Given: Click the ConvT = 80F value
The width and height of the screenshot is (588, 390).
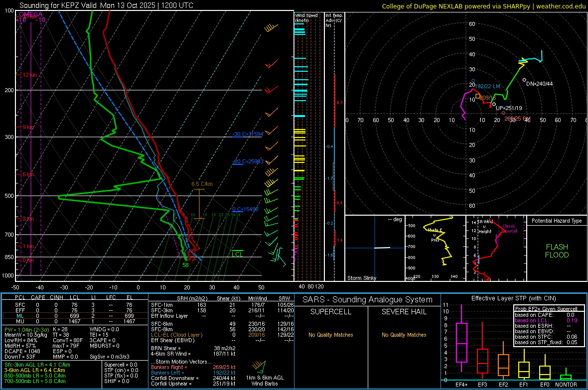Looking at the screenshot, I should coord(68,340).
